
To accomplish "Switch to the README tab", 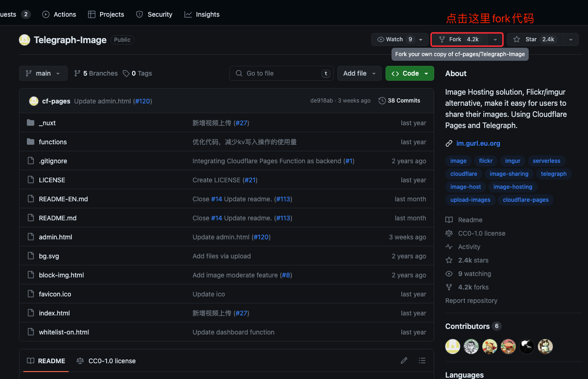I will pos(46,361).
